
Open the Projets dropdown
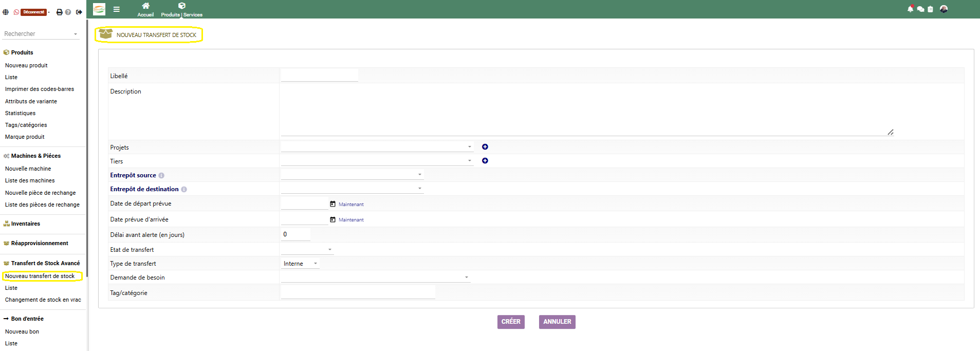click(x=377, y=147)
